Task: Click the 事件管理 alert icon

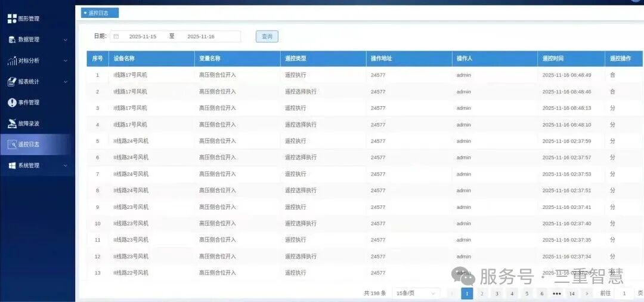Action: point(13,103)
